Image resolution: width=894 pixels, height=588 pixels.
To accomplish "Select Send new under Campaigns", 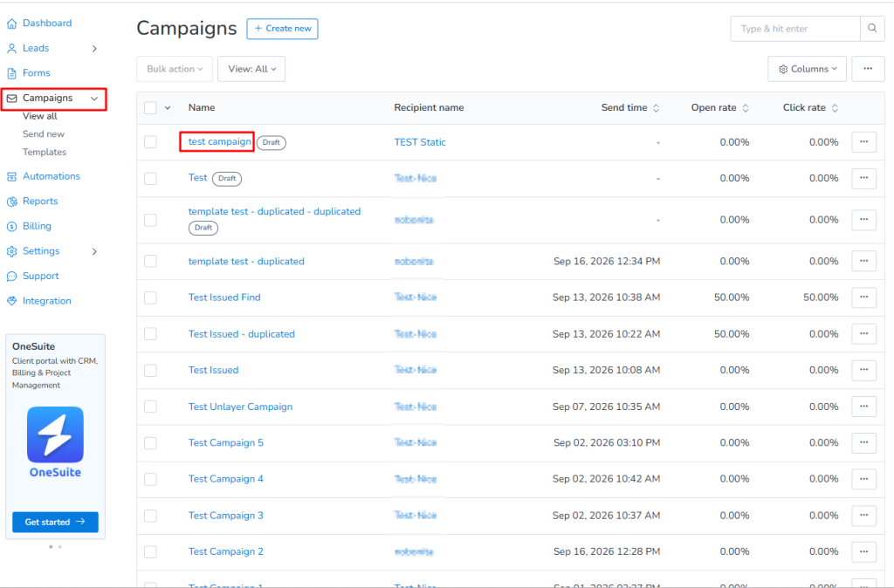I will [x=44, y=133].
